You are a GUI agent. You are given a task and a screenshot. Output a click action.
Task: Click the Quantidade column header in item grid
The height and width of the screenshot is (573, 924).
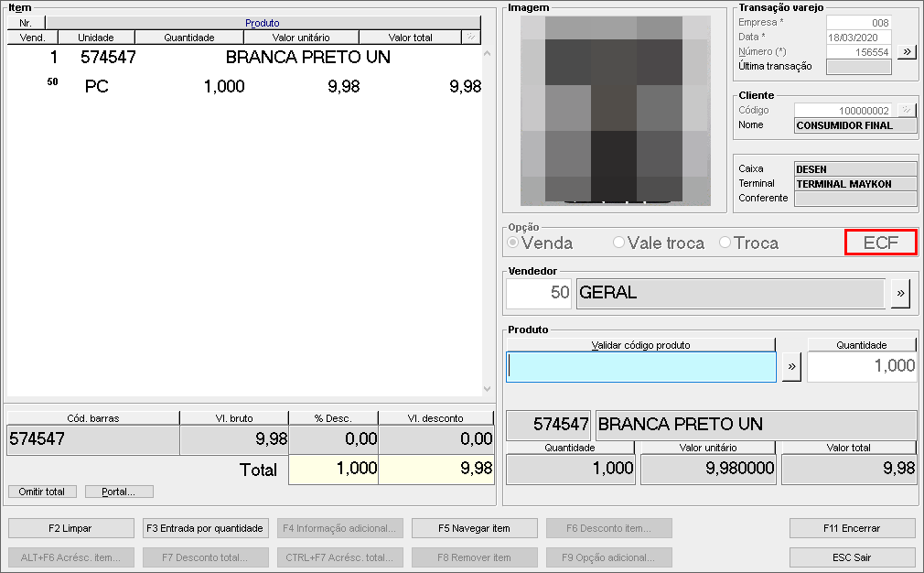(189, 38)
